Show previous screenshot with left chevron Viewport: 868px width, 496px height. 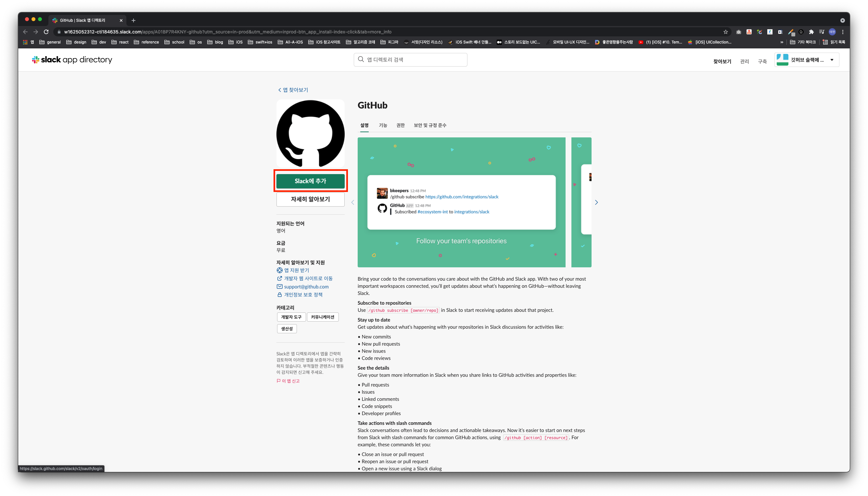click(352, 202)
